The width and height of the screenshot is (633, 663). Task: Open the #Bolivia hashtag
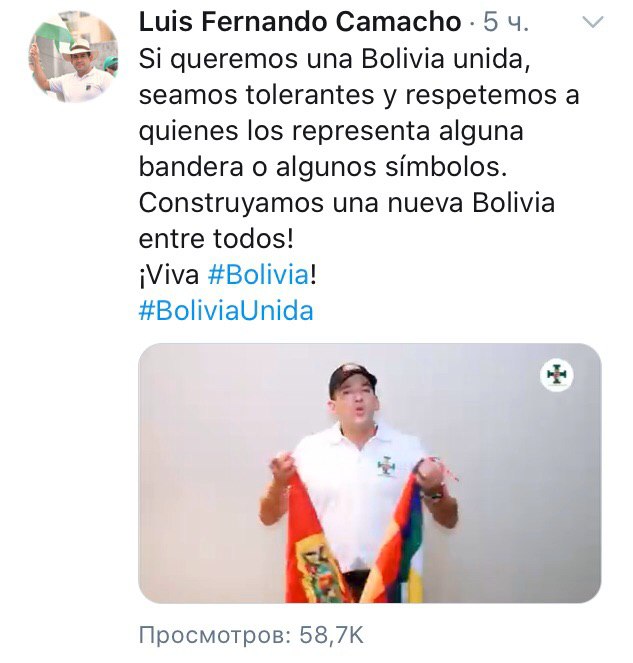tap(259, 275)
